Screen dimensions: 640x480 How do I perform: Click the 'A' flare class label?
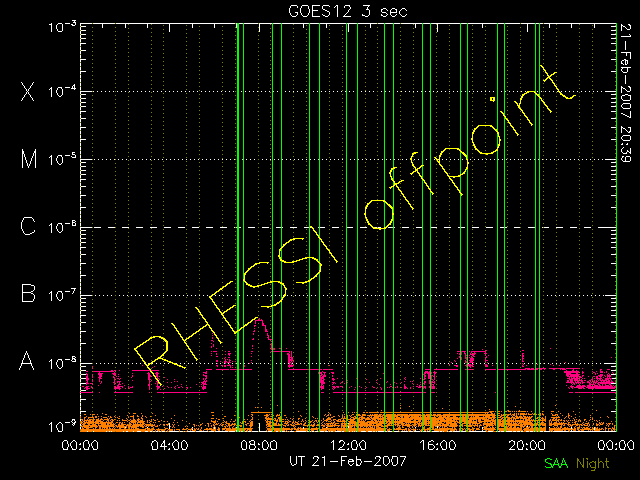click(27, 361)
